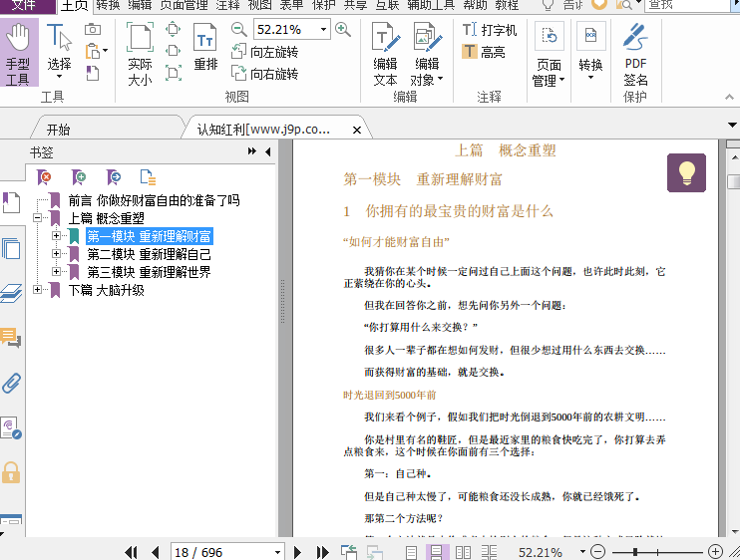
Task: Expand 第二模块 重新理解自己 bookmark node
Action: (x=56, y=254)
